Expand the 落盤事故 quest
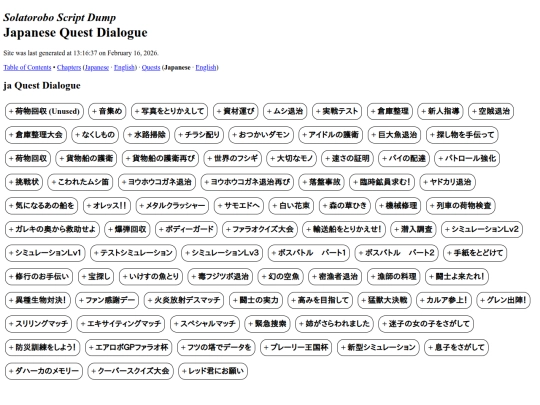This screenshot has height=405, width=540. 322,182
